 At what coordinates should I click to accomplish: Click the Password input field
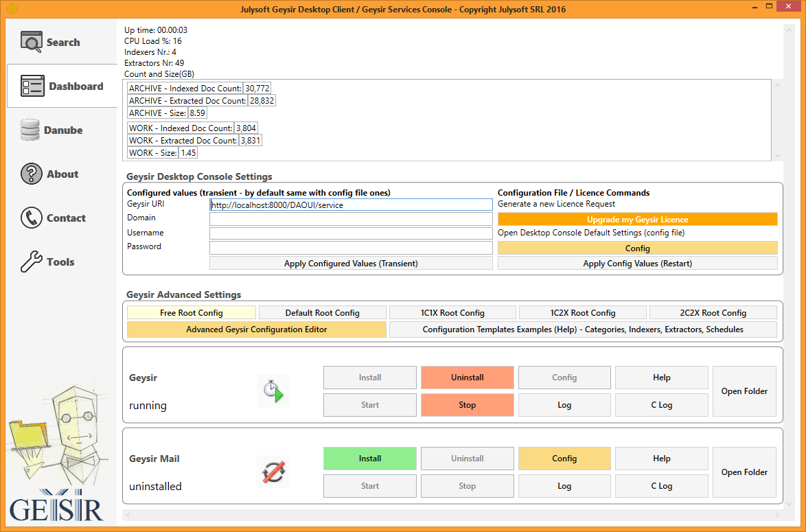pyautogui.click(x=351, y=248)
